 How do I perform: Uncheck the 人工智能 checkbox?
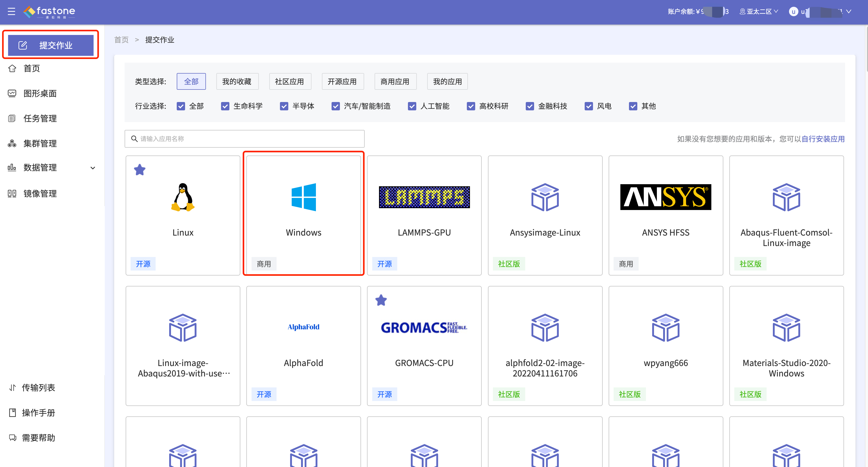(412, 106)
